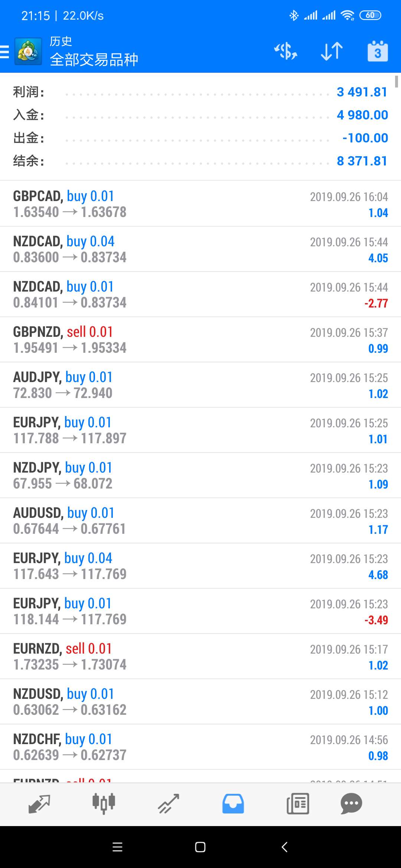The image size is (401, 868).
Task: Open the currency symbol filter icon
Action: [286, 51]
